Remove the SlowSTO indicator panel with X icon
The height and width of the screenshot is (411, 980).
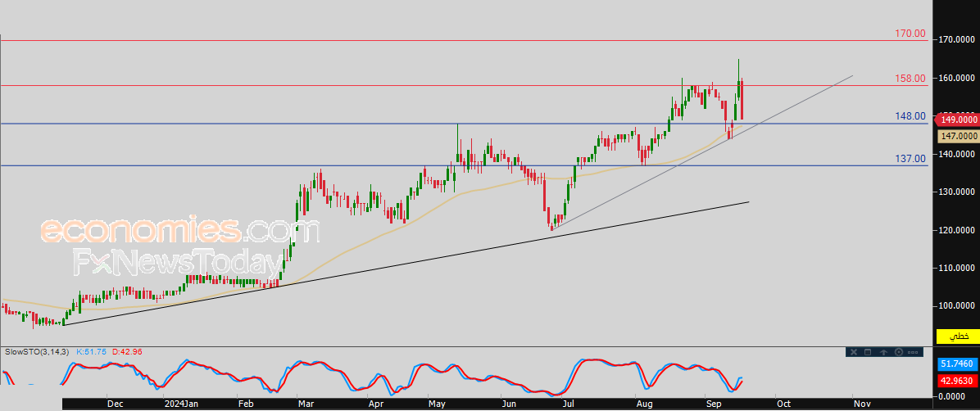click(x=854, y=352)
